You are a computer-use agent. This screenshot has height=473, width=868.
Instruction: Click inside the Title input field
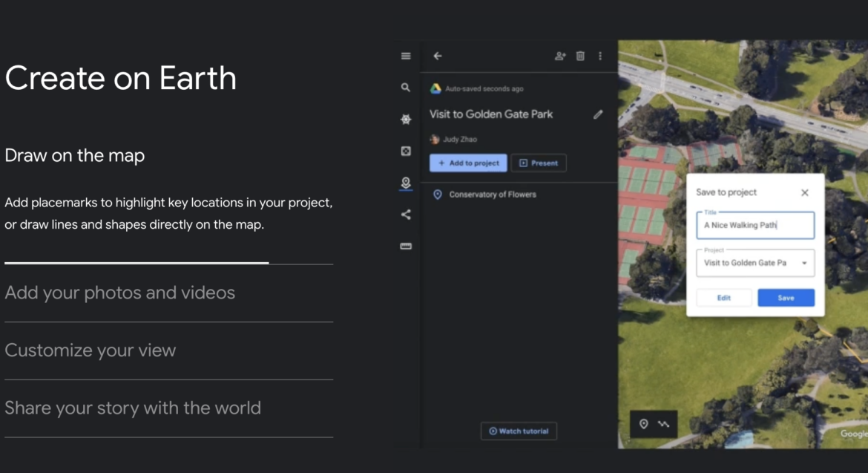pos(754,225)
